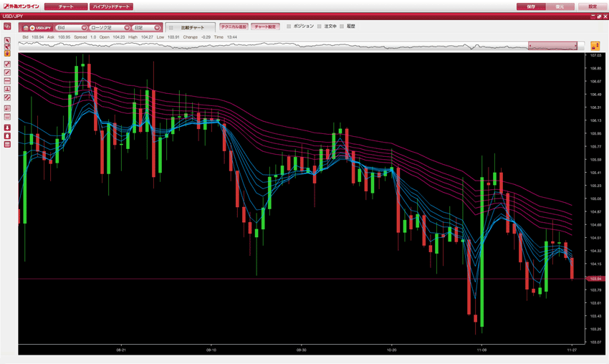The image size is (609, 364).
Task: Enable the ポジション checkbox
Action: pos(289,27)
